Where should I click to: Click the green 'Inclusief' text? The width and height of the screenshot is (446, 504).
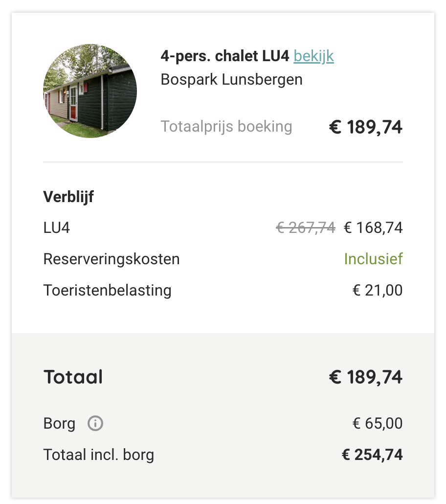[x=374, y=259]
